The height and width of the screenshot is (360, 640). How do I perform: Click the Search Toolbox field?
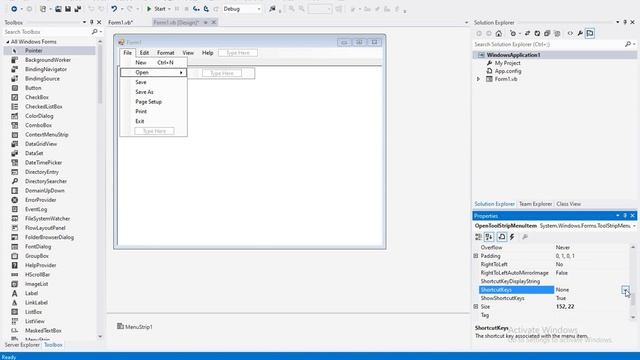pos(47,32)
